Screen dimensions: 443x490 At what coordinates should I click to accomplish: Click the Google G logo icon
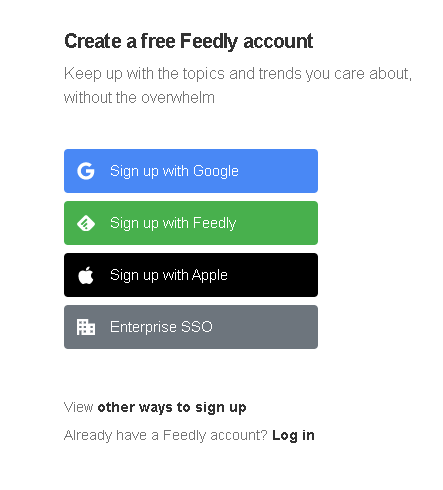(x=86, y=171)
